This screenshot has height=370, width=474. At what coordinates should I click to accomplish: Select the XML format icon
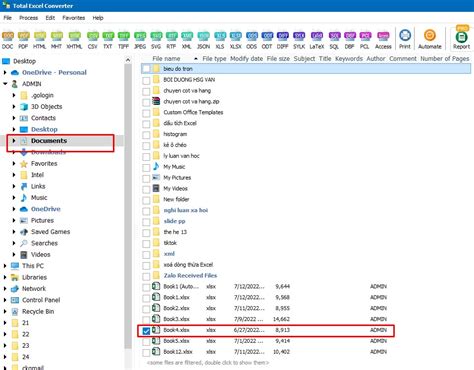[187, 40]
